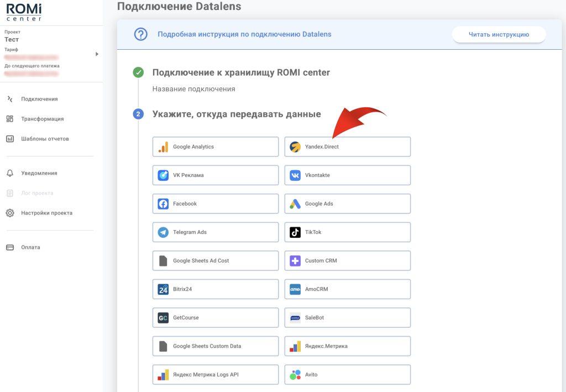Choose Google Sheets Custom Data source
The width and height of the screenshot is (566, 392).
coord(216,347)
